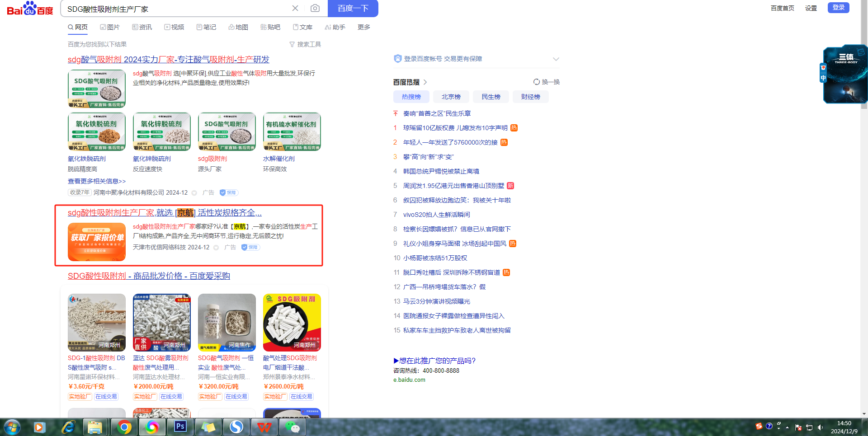Open the 蓝达 SDG酸雾吸附剂 product image
Viewport: 868px width, 436px height.
point(162,323)
